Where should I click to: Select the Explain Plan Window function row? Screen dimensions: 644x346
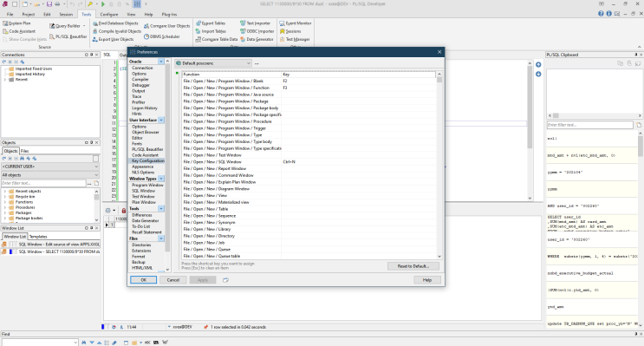pyautogui.click(x=309, y=182)
